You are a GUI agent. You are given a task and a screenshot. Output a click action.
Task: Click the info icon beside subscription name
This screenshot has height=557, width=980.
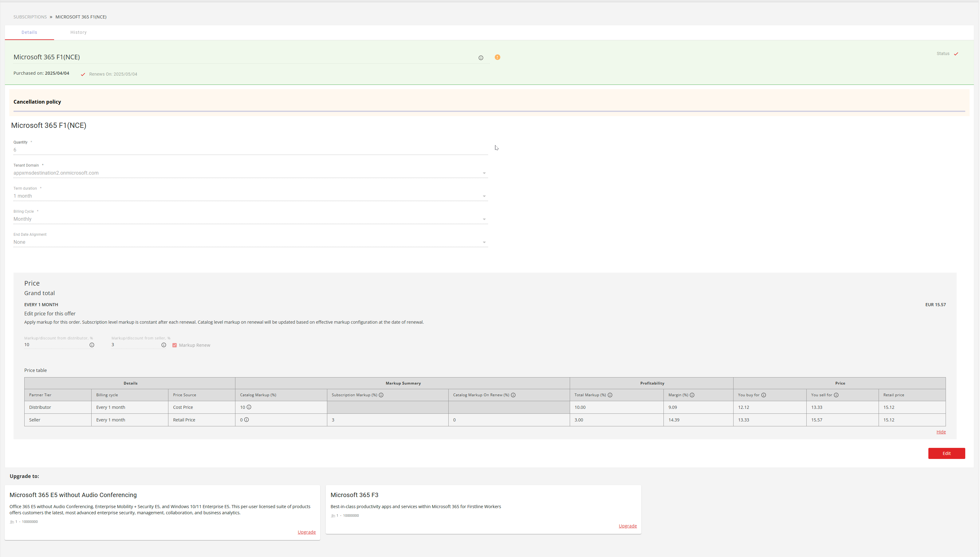coord(481,58)
